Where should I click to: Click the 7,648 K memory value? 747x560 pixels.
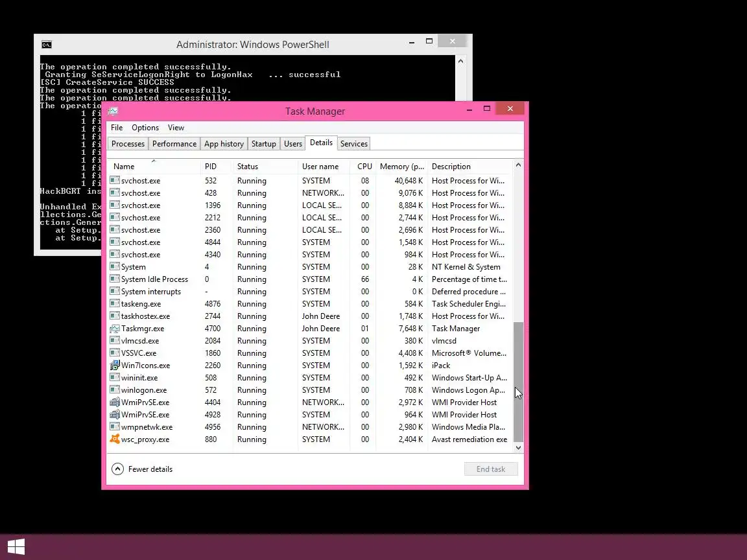coord(410,329)
